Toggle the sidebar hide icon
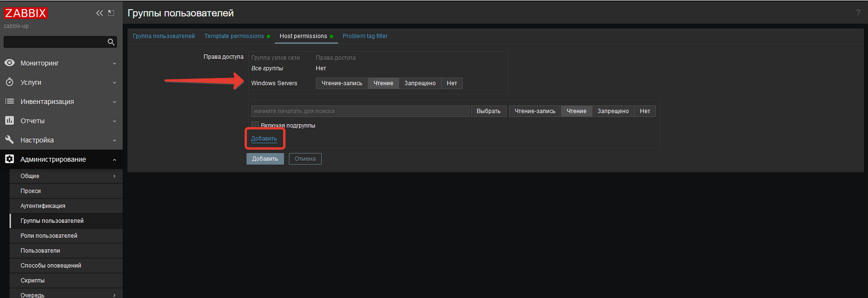Screen dimensions: 868x298 pyautogui.click(x=111, y=13)
